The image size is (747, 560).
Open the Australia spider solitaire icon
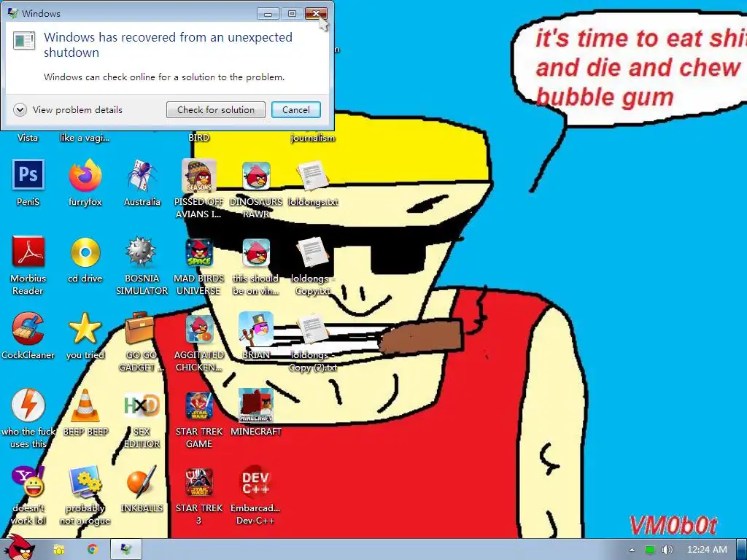[x=142, y=175]
